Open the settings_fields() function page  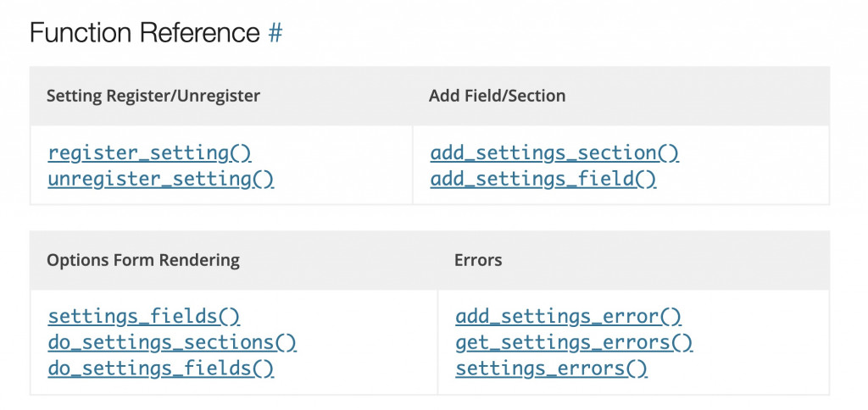[144, 317]
